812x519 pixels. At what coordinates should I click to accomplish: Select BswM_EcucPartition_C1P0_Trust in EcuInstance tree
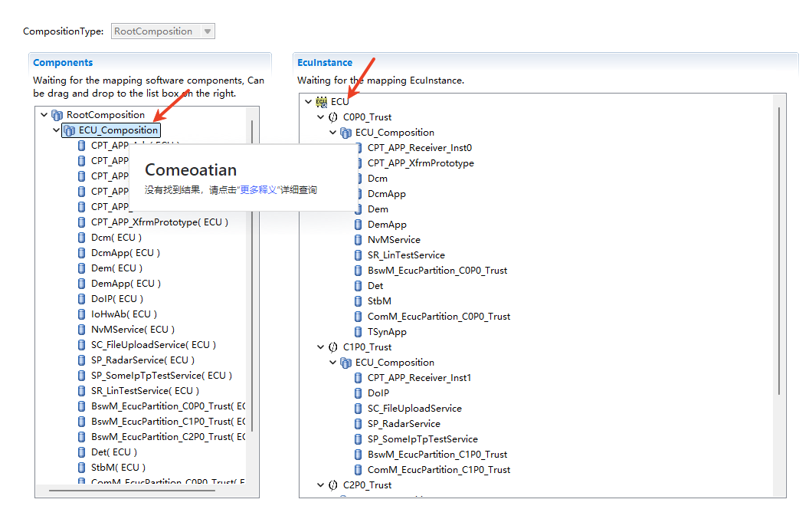coord(437,455)
